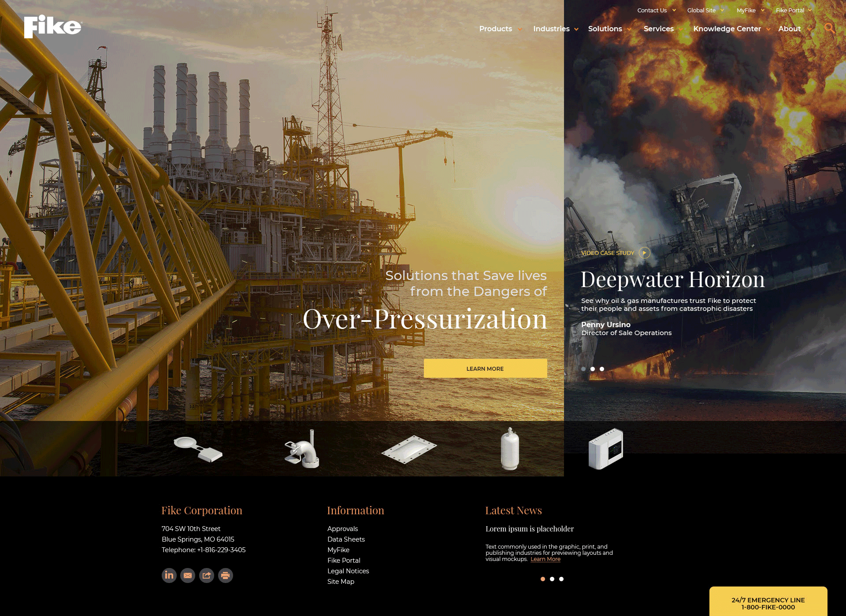846x616 pixels.
Task: Select the first hero carousel dot
Action: pos(583,369)
